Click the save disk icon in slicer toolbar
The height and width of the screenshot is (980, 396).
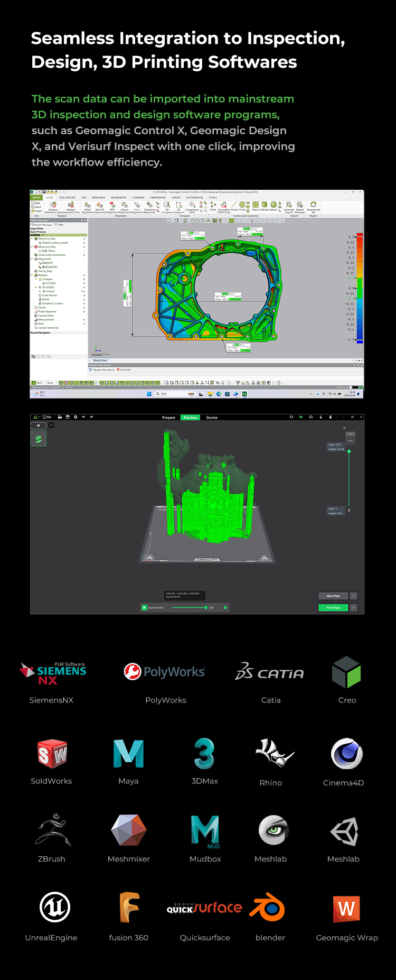coord(68,417)
